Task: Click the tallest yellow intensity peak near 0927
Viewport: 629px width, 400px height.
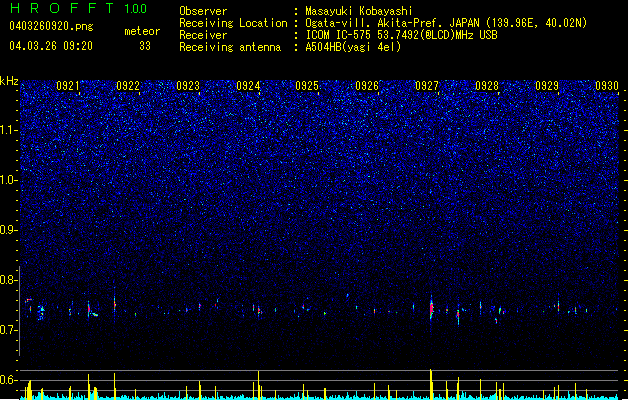Action: click(431, 384)
